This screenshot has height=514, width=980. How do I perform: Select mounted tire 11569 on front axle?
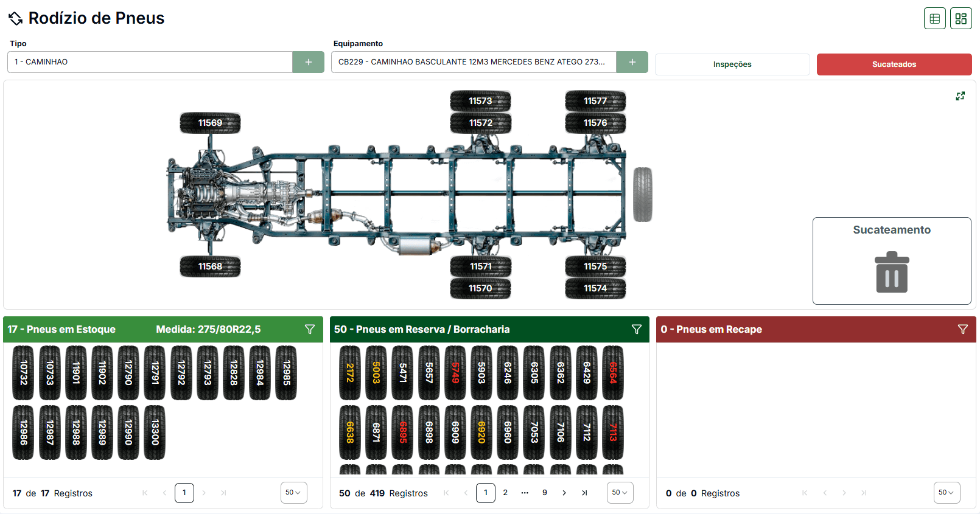[210, 123]
